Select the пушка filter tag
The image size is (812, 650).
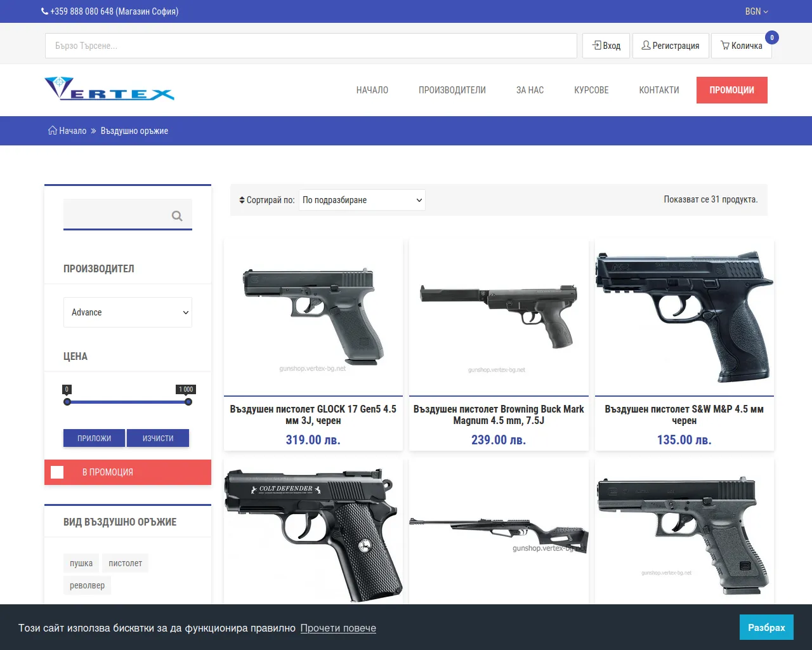click(x=81, y=563)
